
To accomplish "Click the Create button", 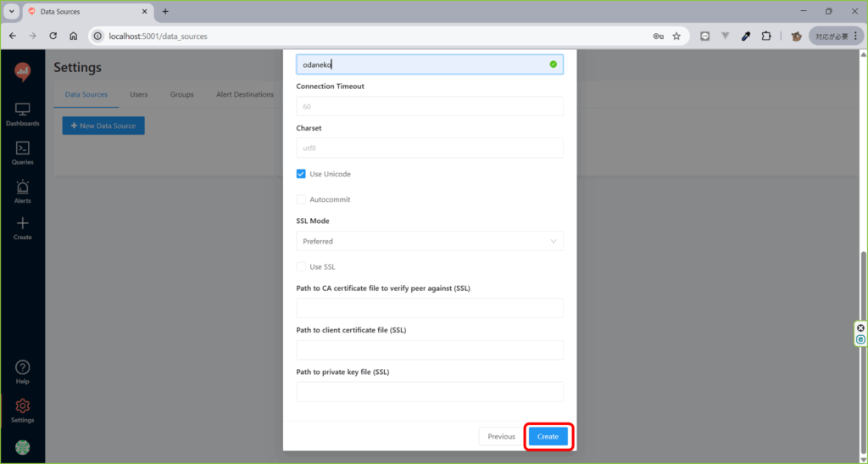I will click(548, 436).
